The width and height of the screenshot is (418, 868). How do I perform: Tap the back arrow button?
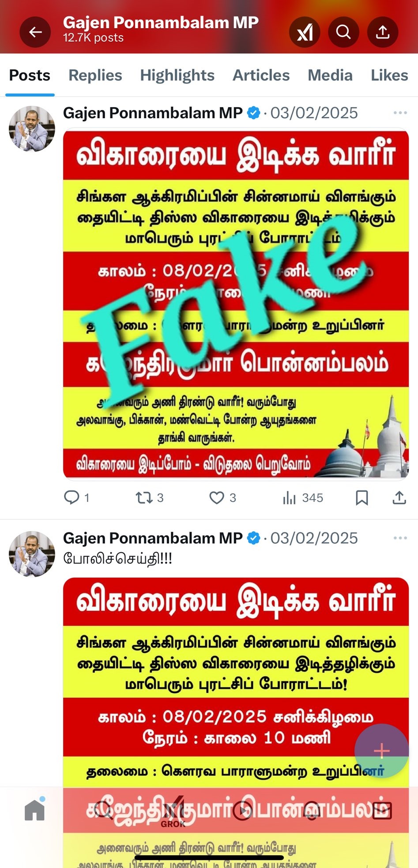click(35, 32)
